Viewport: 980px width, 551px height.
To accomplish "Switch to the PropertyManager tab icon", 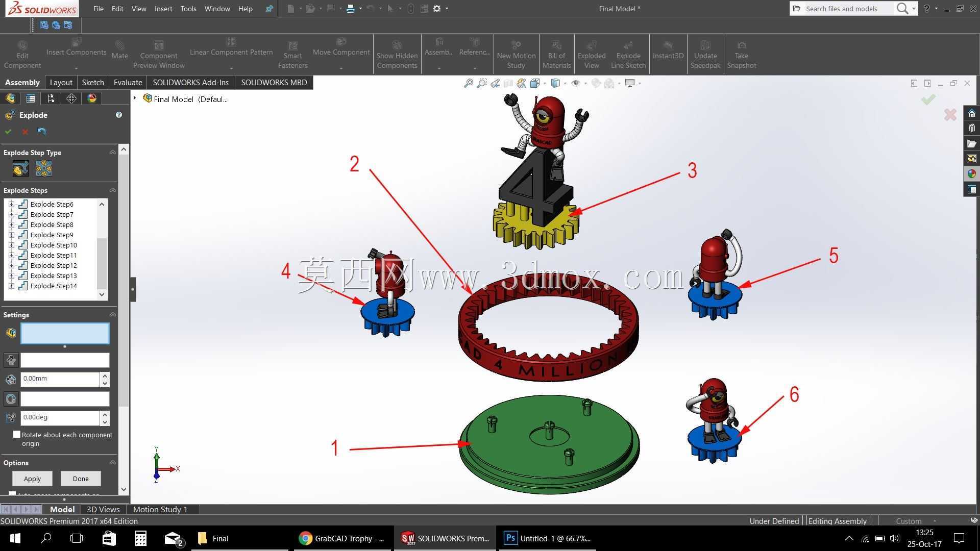I will [x=31, y=98].
